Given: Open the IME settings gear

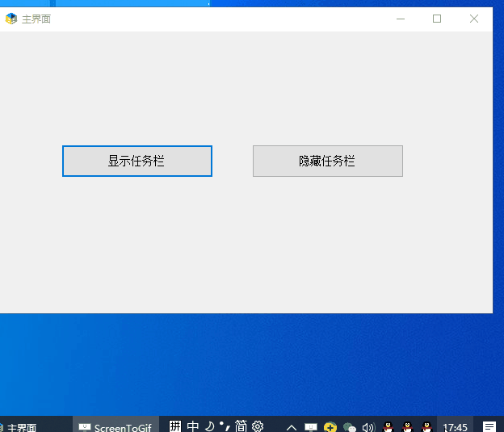Looking at the screenshot, I should pos(258,426).
